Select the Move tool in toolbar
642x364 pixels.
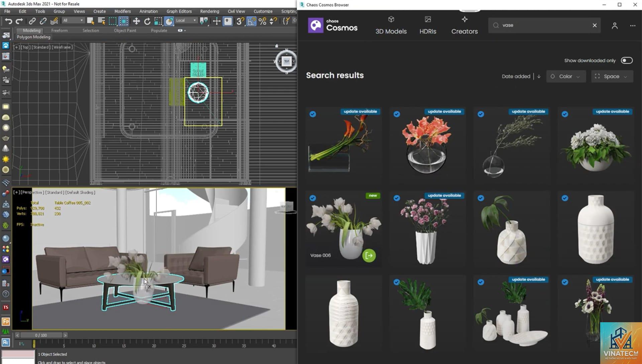(x=136, y=21)
